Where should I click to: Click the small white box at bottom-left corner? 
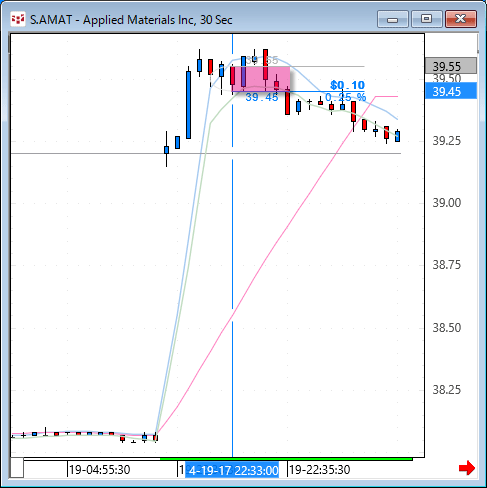(x=17, y=468)
